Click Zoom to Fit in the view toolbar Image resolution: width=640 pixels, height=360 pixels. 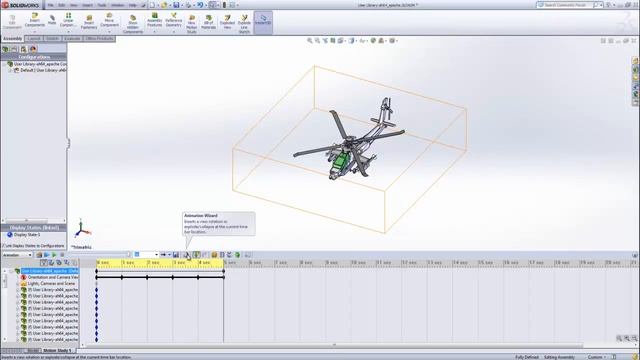coord(310,41)
